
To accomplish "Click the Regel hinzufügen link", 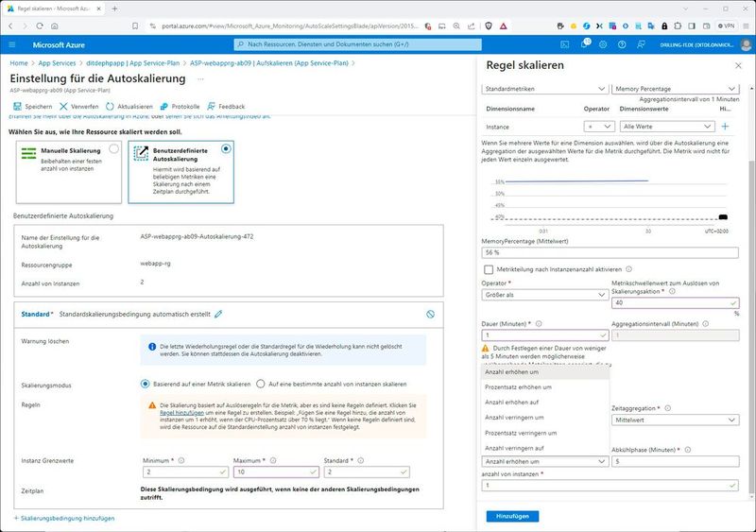I will pyautogui.click(x=181, y=413).
